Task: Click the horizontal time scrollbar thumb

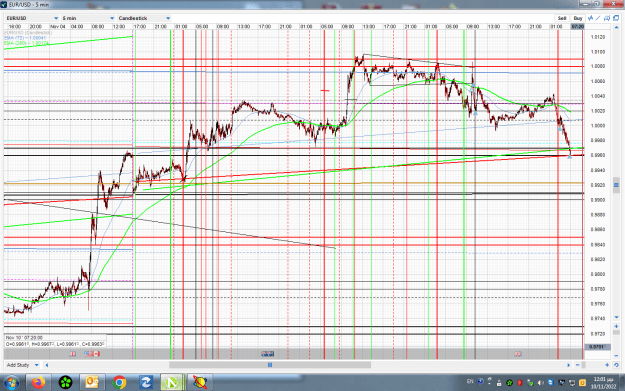Action: coord(270,365)
